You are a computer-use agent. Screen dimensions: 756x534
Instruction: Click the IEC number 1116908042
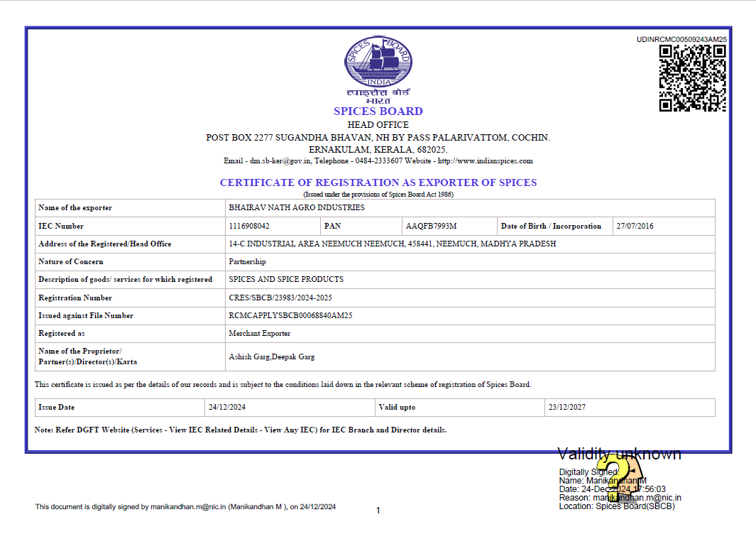pos(249,227)
